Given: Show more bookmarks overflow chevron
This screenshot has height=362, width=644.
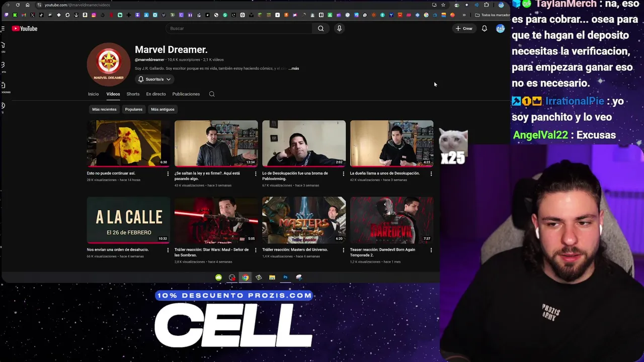Looking at the screenshot, I should click(x=464, y=15).
